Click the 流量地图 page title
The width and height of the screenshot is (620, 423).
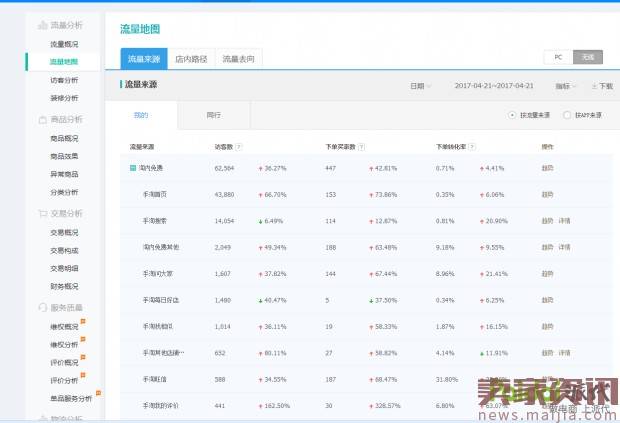click(140, 29)
